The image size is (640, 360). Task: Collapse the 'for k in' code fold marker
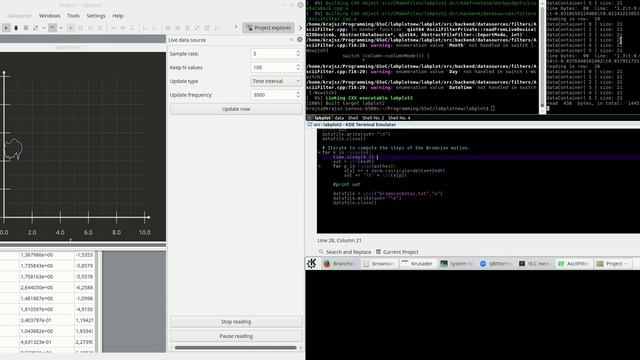pos(320,153)
